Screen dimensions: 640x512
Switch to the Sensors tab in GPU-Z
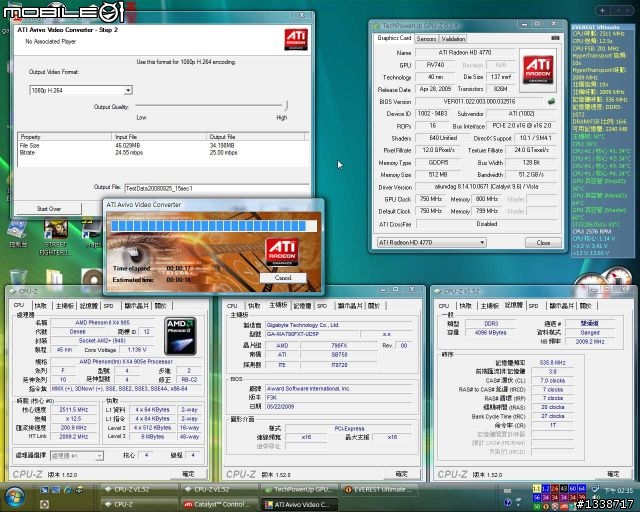coord(427,39)
